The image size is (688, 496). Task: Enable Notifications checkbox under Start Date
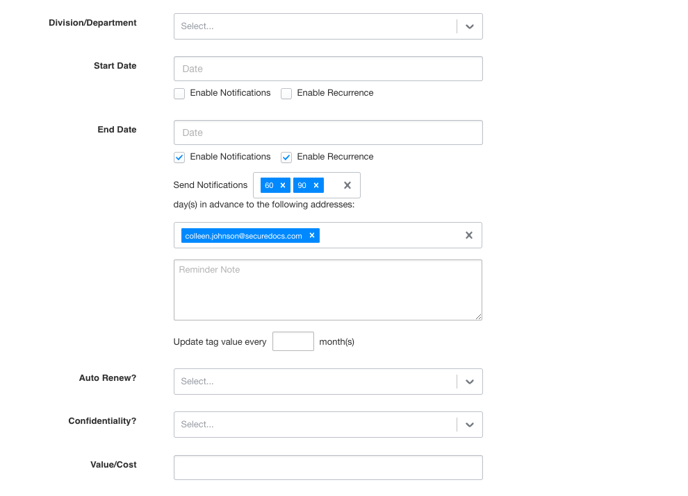pos(179,93)
